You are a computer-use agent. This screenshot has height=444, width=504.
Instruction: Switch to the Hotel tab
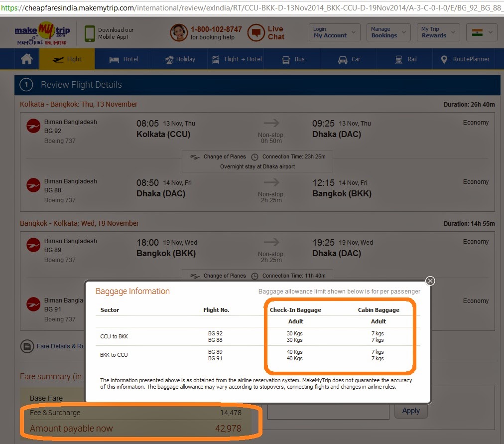coord(124,59)
